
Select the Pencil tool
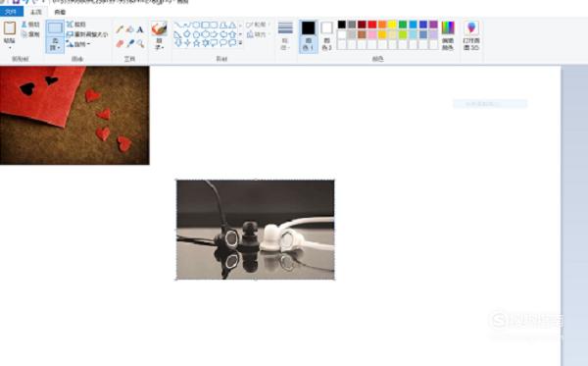click(120, 29)
